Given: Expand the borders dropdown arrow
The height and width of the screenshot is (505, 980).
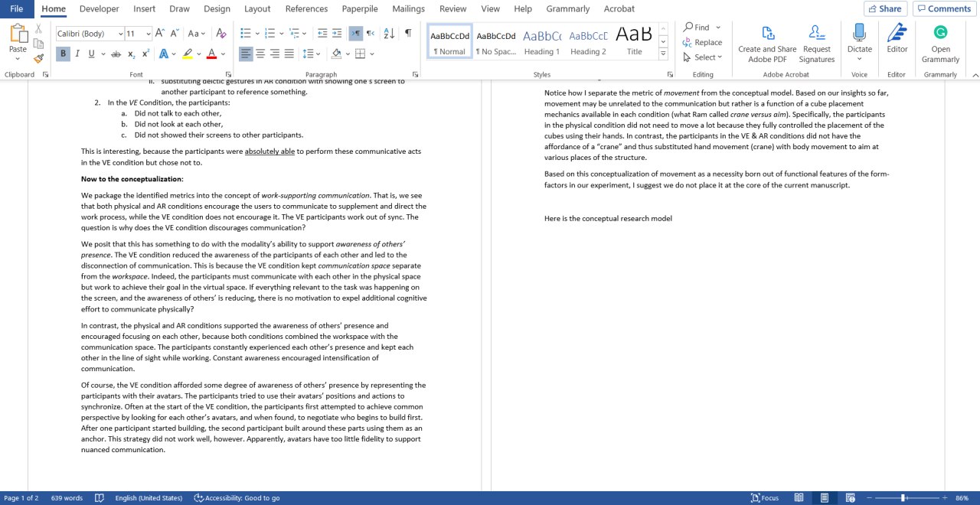Looking at the screenshot, I should (x=371, y=54).
